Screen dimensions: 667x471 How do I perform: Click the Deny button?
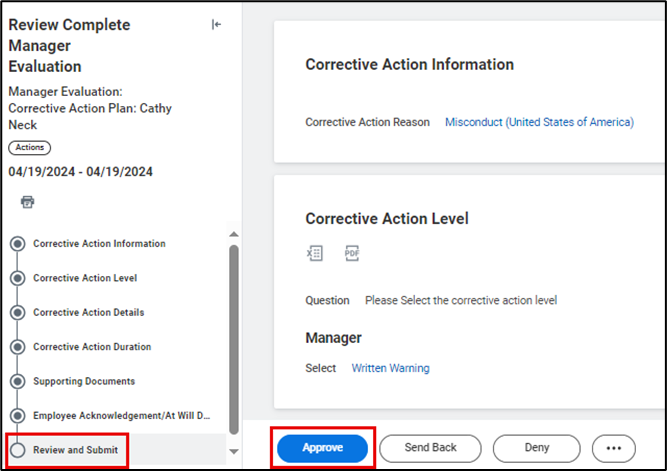pos(536,448)
